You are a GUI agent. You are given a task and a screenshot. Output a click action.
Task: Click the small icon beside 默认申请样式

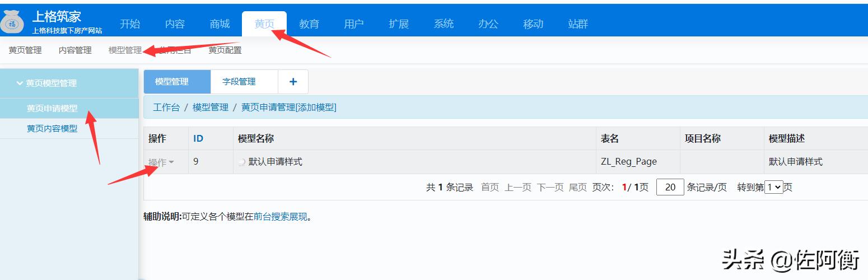(x=241, y=162)
